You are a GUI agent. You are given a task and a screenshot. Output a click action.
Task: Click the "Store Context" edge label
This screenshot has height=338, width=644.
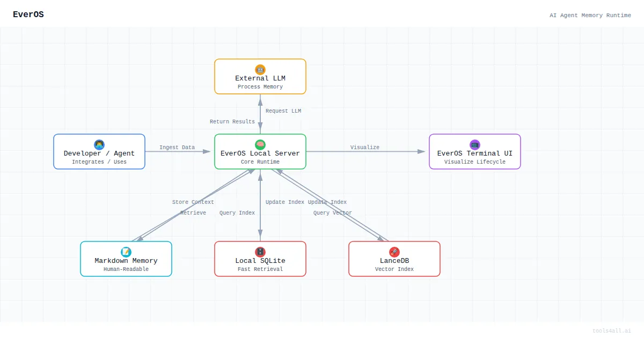(193, 202)
